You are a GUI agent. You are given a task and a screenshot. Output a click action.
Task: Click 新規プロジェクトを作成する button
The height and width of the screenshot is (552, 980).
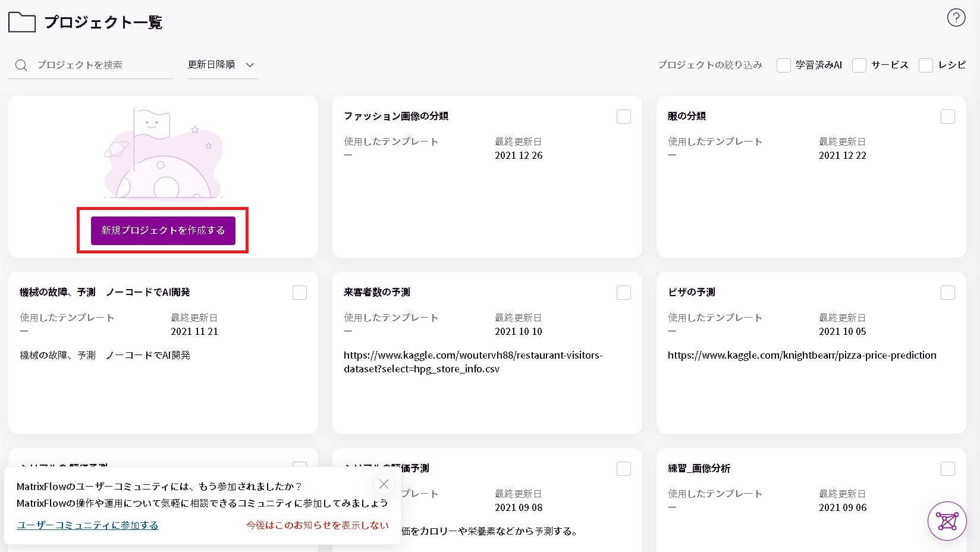coord(163,230)
